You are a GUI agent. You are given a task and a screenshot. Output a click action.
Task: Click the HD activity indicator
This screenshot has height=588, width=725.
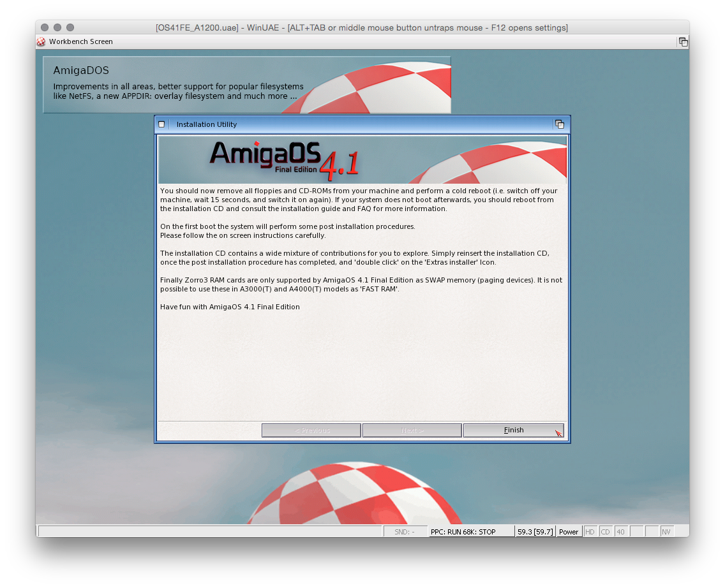coord(590,532)
